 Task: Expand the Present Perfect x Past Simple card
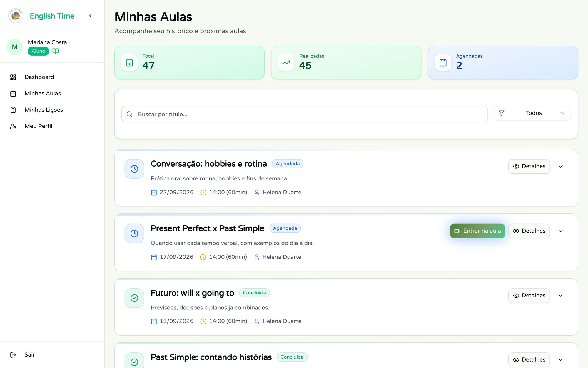[x=561, y=231]
